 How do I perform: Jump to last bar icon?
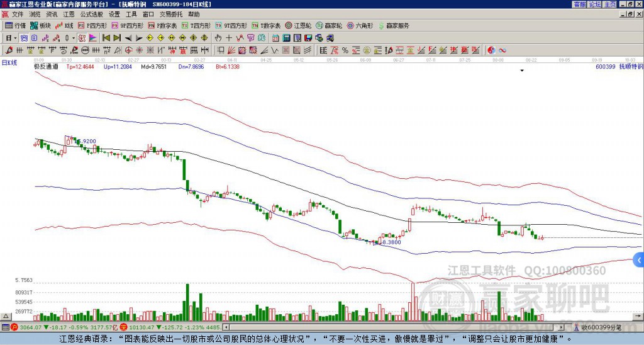[x=116, y=38]
